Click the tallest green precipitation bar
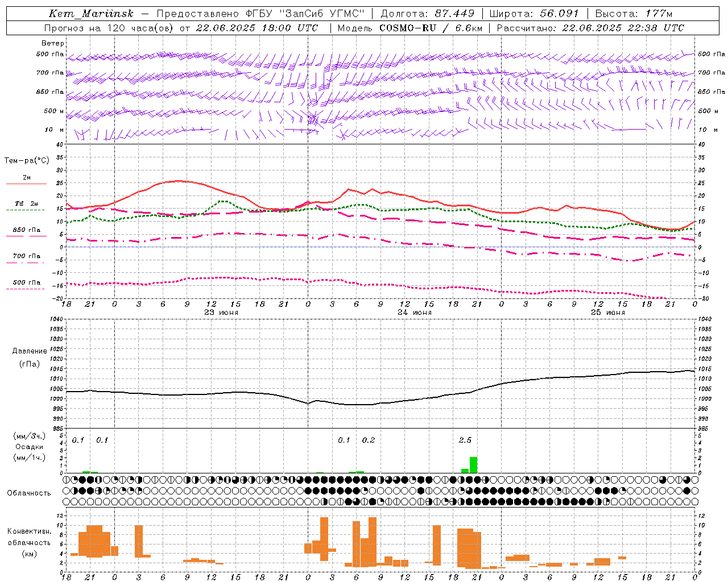Screen dimensions: 728x582 [473, 465]
